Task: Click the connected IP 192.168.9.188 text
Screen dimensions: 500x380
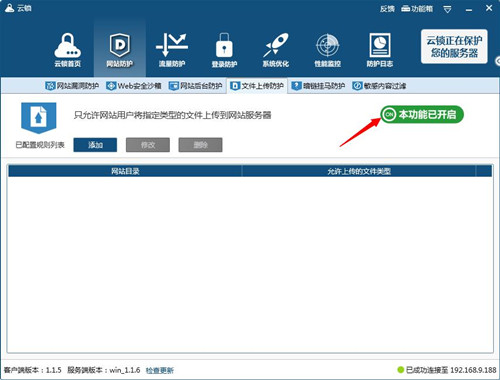Action: [473, 370]
